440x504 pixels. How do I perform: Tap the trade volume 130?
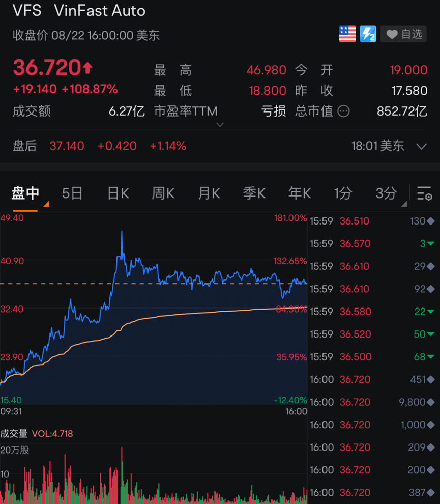(x=418, y=221)
